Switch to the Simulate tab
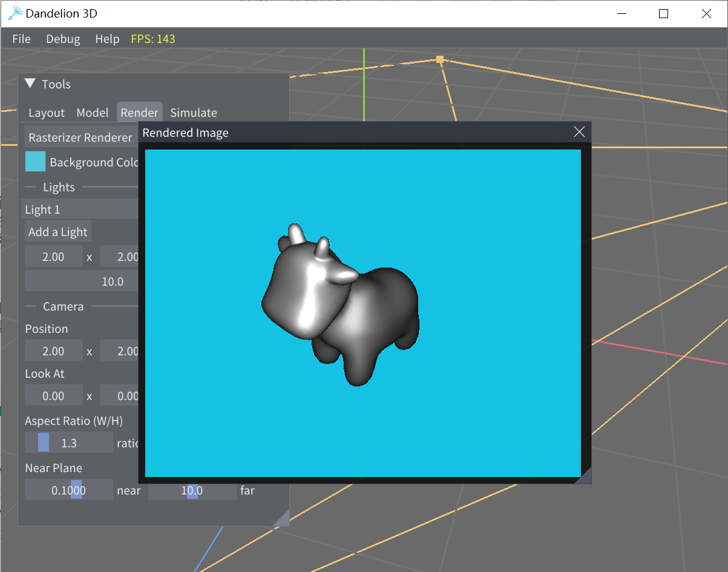Image resolution: width=728 pixels, height=572 pixels. click(x=193, y=113)
